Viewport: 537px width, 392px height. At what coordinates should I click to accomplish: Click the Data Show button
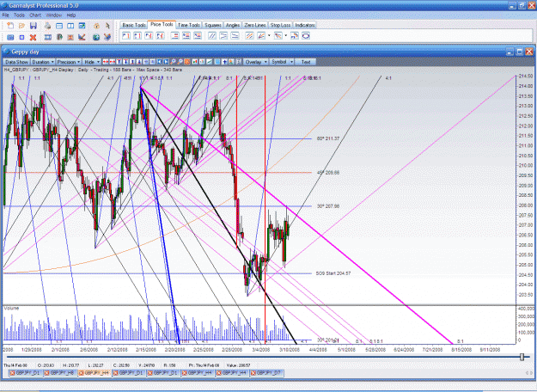pos(16,62)
